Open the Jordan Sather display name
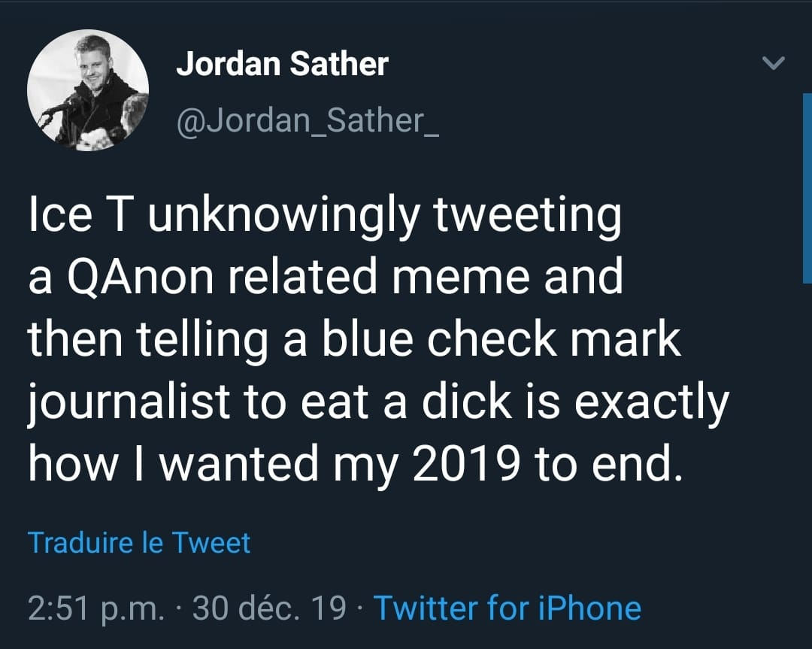 (282, 65)
